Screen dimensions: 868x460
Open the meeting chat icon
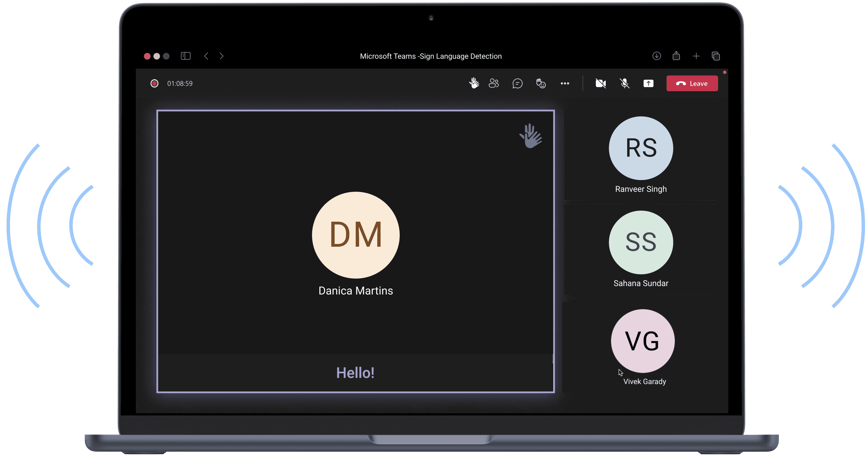[x=517, y=83]
